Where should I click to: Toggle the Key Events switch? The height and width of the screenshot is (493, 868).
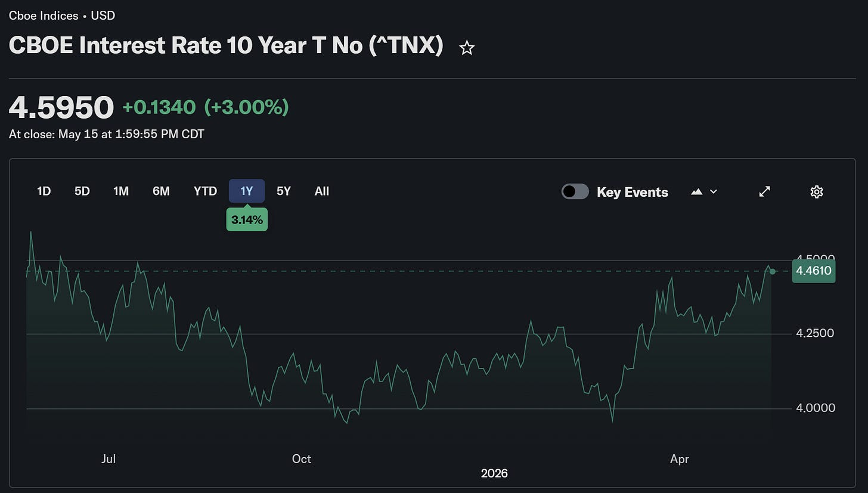(575, 191)
